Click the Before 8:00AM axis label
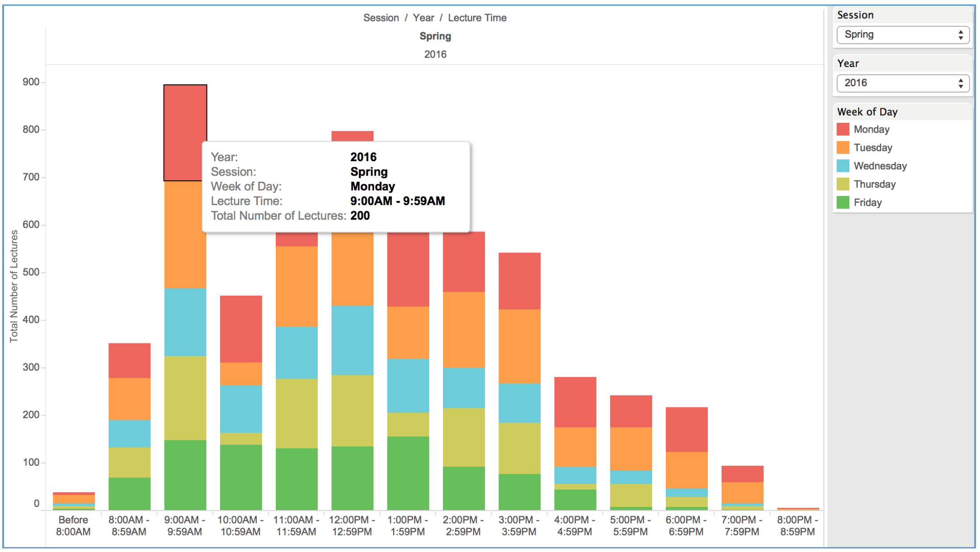Viewport: 980px width, 552px height. [73, 526]
